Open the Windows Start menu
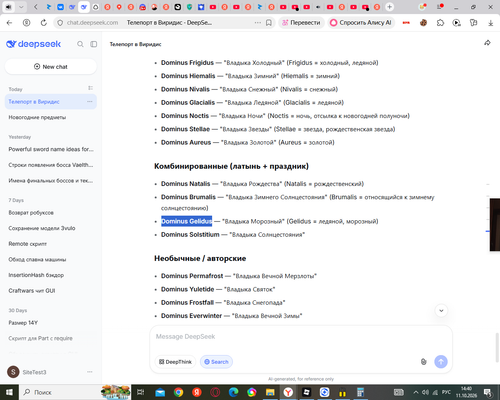500x400 pixels. coord(9,392)
